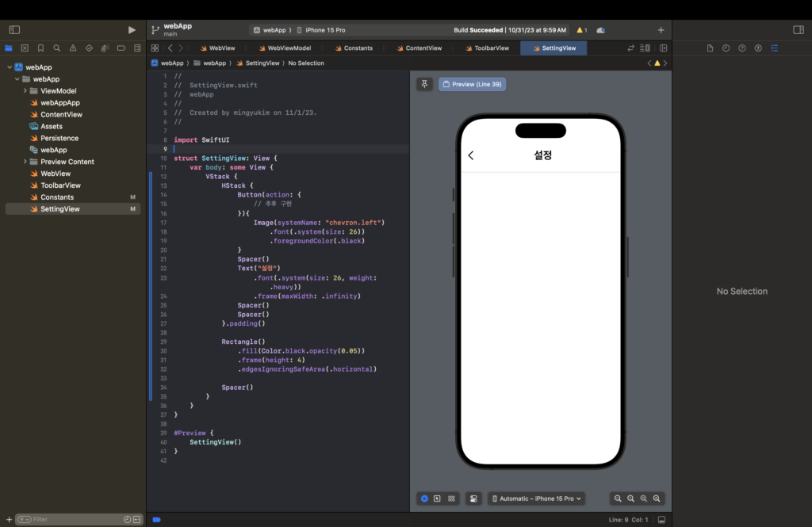This screenshot has width=812, height=527.
Task: Choose the webApp scheme selector
Action: [x=270, y=30]
